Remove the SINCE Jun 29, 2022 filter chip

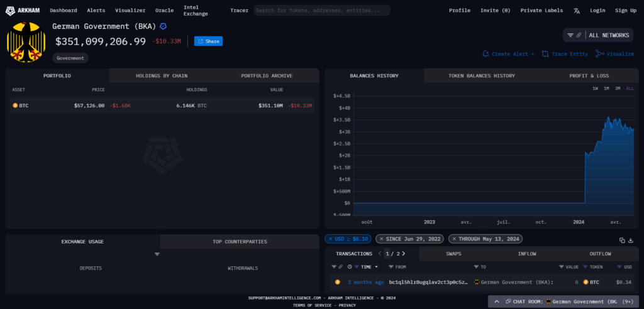pyautogui.click(x=382, y=239)
